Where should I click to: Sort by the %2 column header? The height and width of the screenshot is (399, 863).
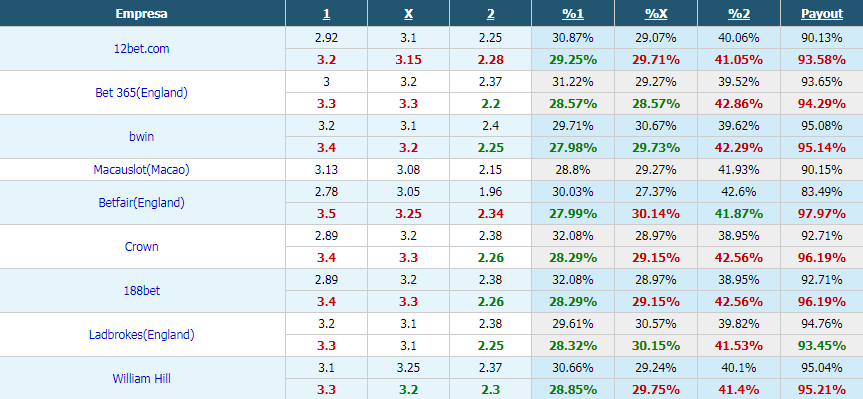tap(739, 14)
